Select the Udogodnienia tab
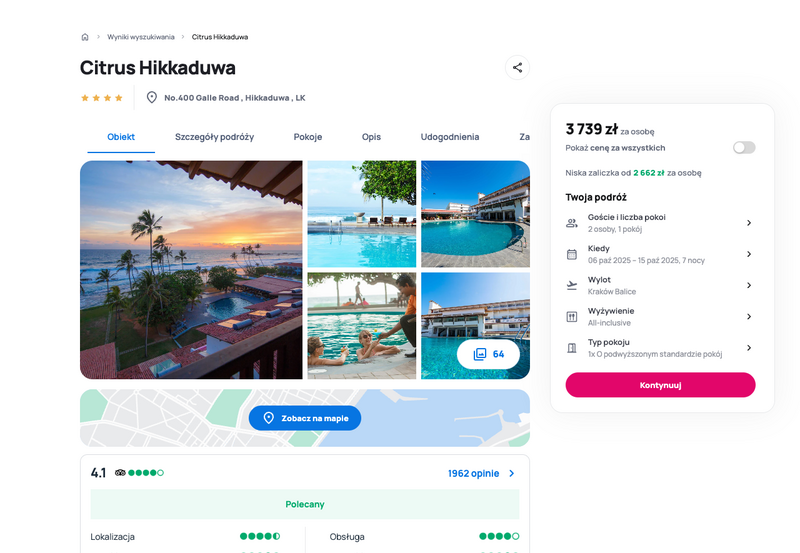 click(x=449, y=137)
